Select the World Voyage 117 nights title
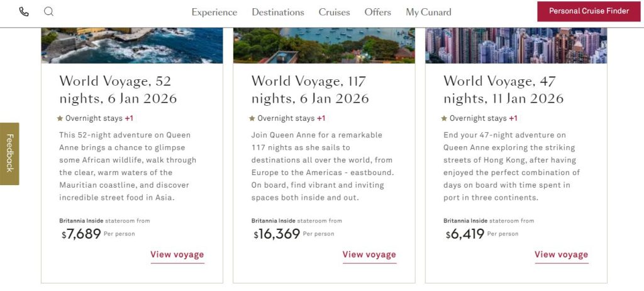 (x=310, y=90)
